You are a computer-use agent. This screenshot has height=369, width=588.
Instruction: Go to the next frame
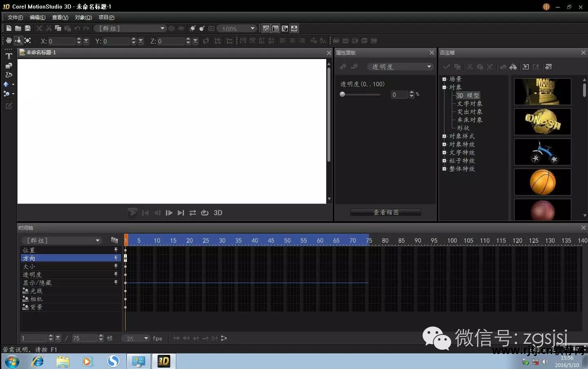click(x=169, y=213)
